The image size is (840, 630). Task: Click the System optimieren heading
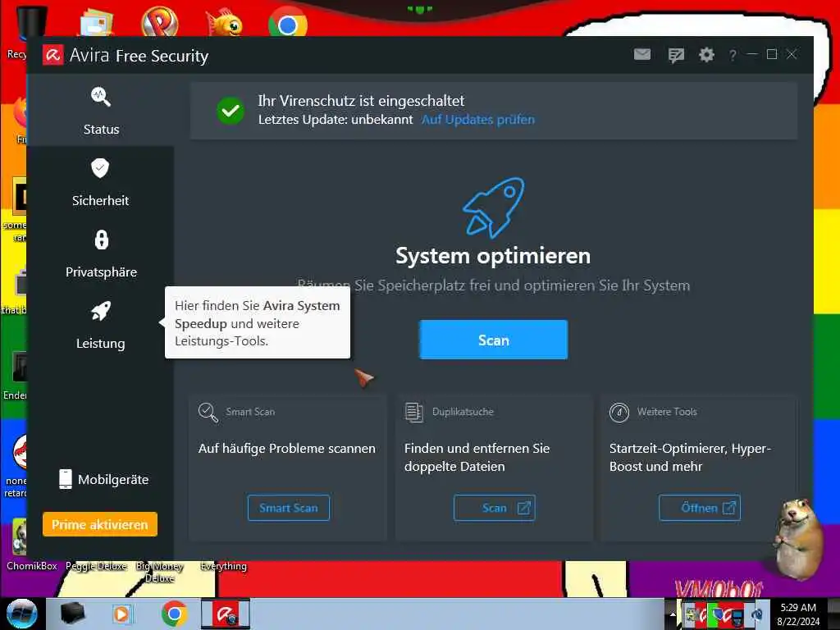(493, 256)
